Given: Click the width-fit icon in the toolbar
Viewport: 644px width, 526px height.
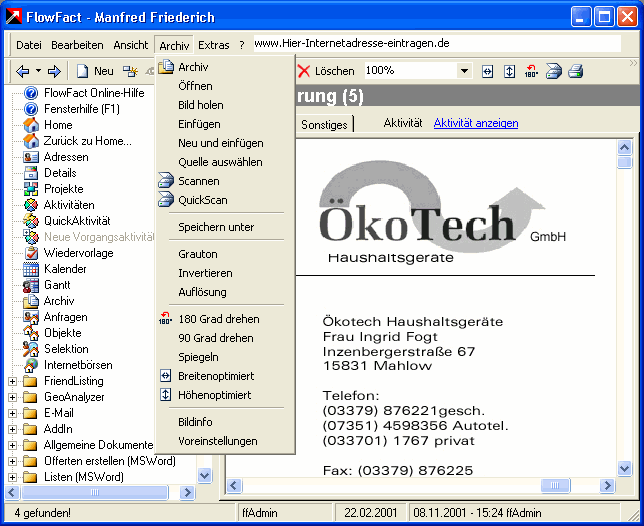Looking at the screenshot, I should [x=488, y=71].
